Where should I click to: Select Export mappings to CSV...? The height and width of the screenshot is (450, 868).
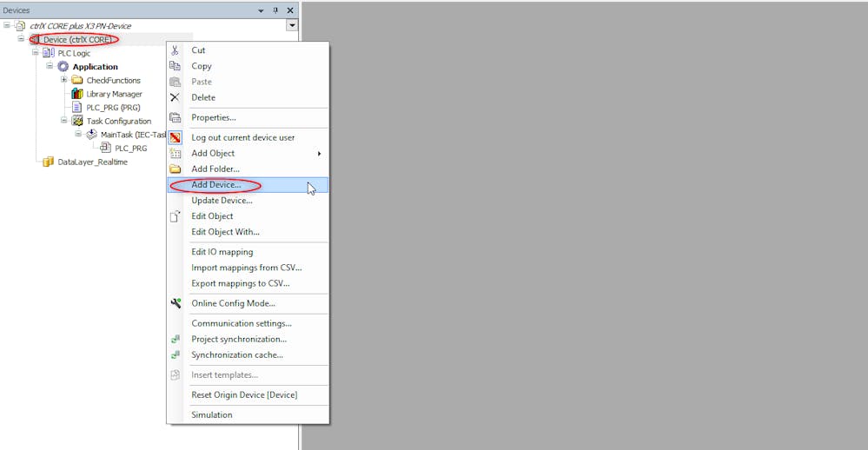coord(248,283)
